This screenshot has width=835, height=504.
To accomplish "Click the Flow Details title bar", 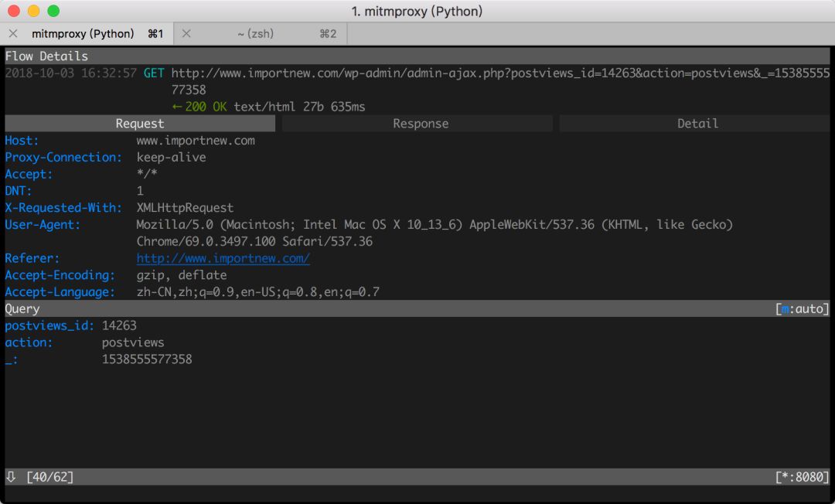I will point(417,56).
